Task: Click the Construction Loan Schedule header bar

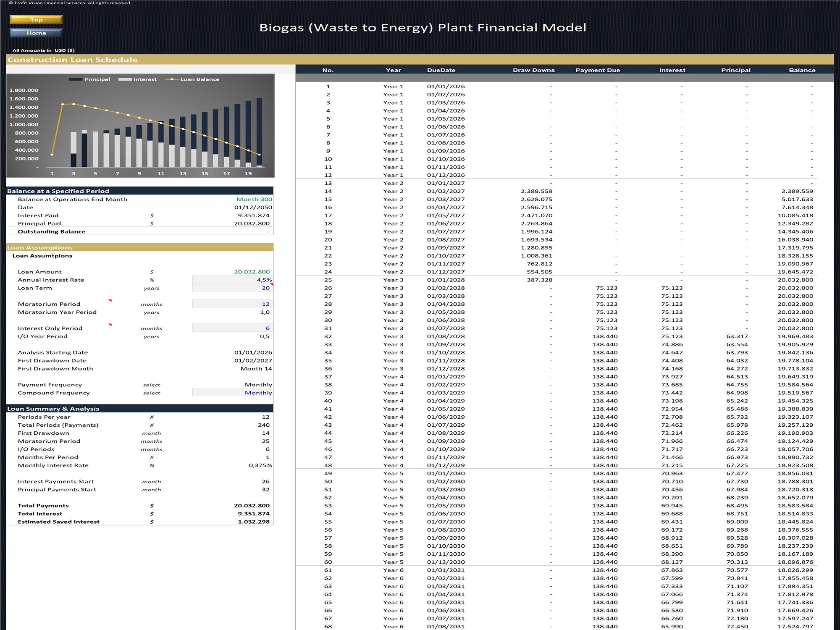Action: [x=73, y=59]
